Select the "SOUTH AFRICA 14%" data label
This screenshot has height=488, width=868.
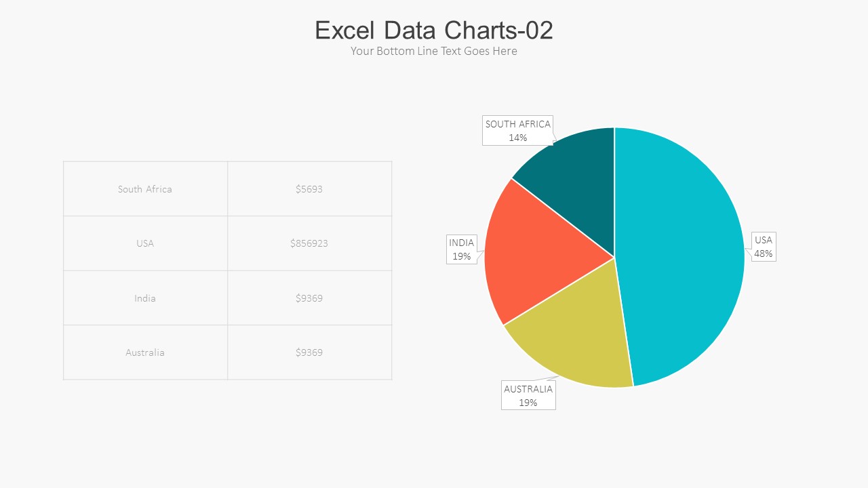click(518, 131)
